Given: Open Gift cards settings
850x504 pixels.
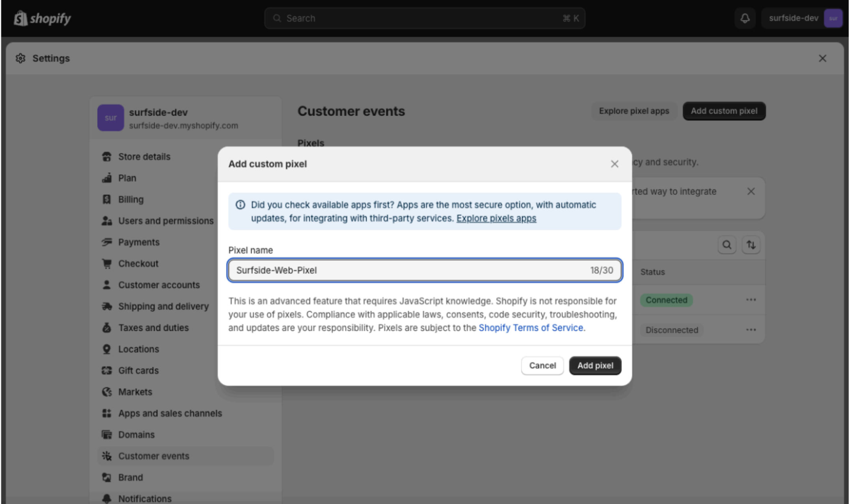Looking at the screenshot, I should (x=139, y=370).
